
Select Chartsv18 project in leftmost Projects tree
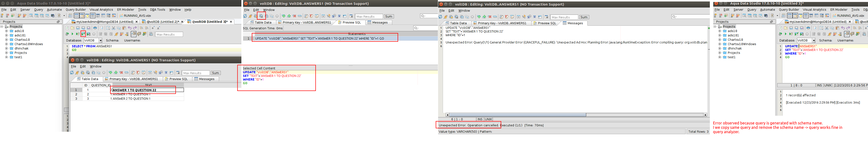click(x=22, y=40)
